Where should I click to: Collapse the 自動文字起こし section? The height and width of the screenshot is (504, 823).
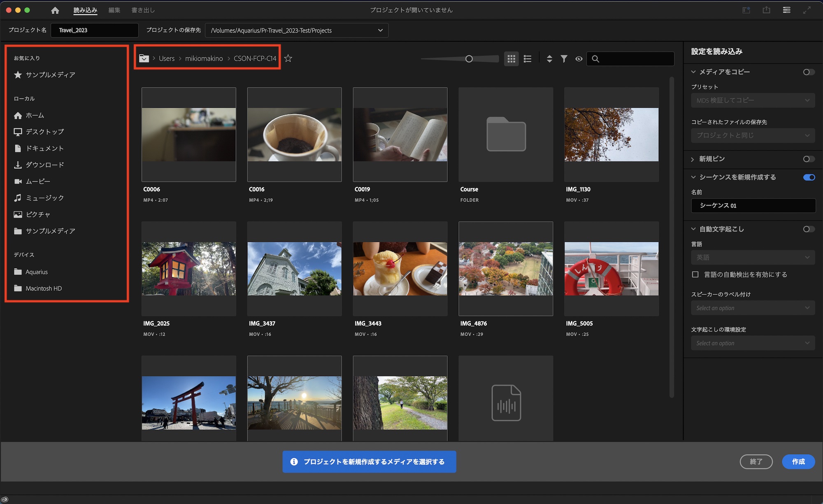(693, 229)
